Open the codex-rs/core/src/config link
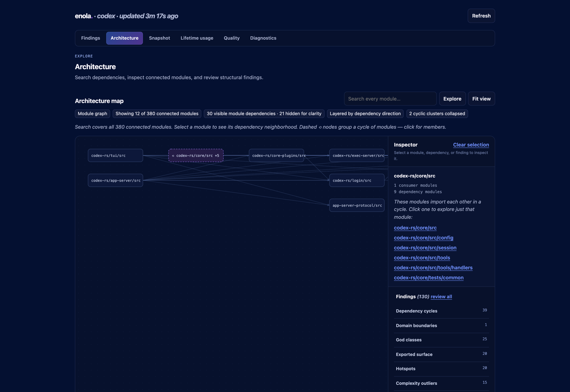The image size is (570, 392). 424,238
